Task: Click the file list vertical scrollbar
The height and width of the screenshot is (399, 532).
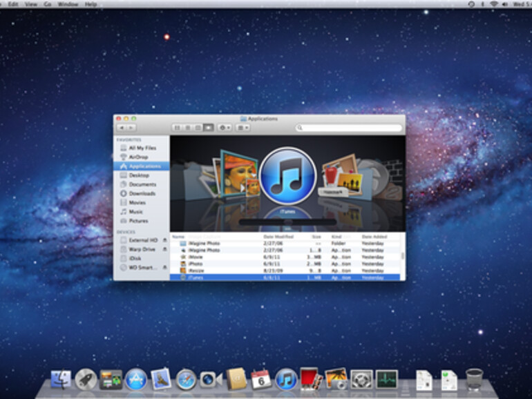Action: 403,257
